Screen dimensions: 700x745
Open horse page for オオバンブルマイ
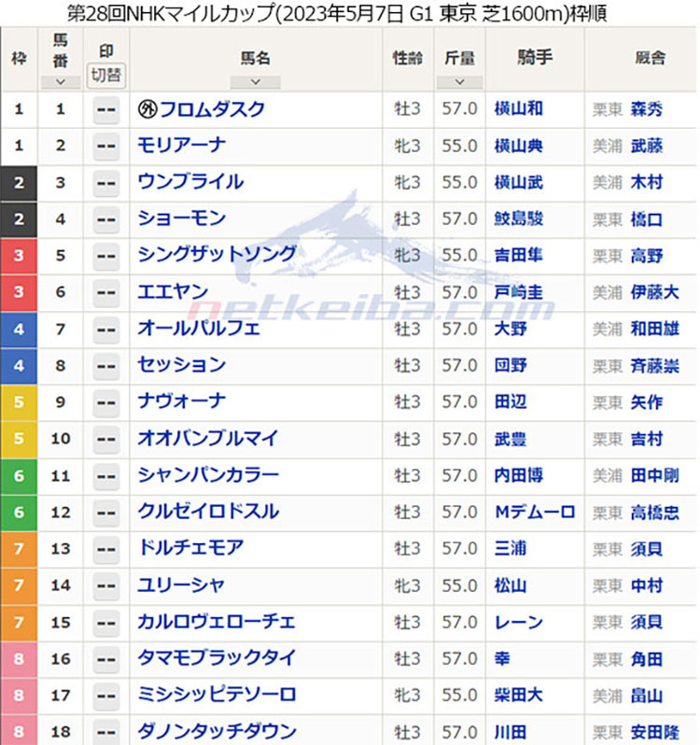[x=208, y=438]
